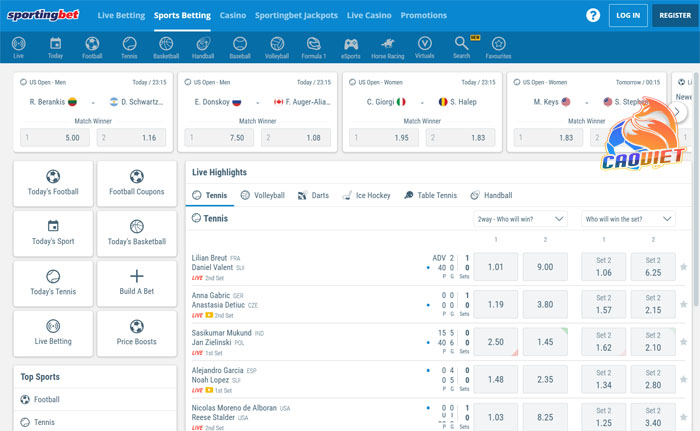
Task: Select odds 1.48 for Alejandro Garcia
Action: click(x=496, y=380)
